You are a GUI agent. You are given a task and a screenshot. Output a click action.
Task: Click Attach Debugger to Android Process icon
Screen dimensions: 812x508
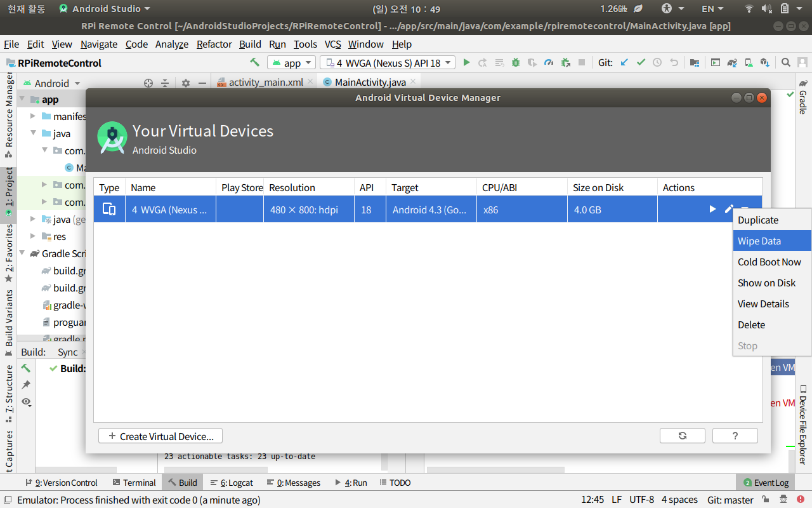coord(565,62)
